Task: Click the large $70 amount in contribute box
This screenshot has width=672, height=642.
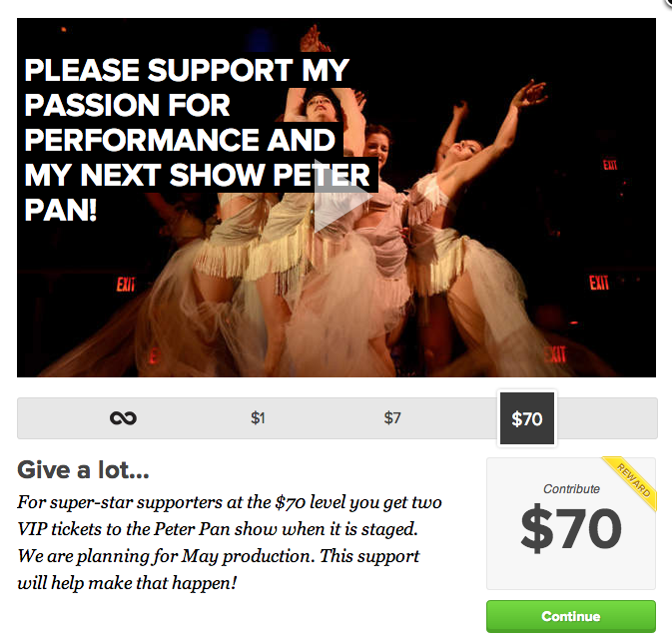Action: [x=570, y=528]
